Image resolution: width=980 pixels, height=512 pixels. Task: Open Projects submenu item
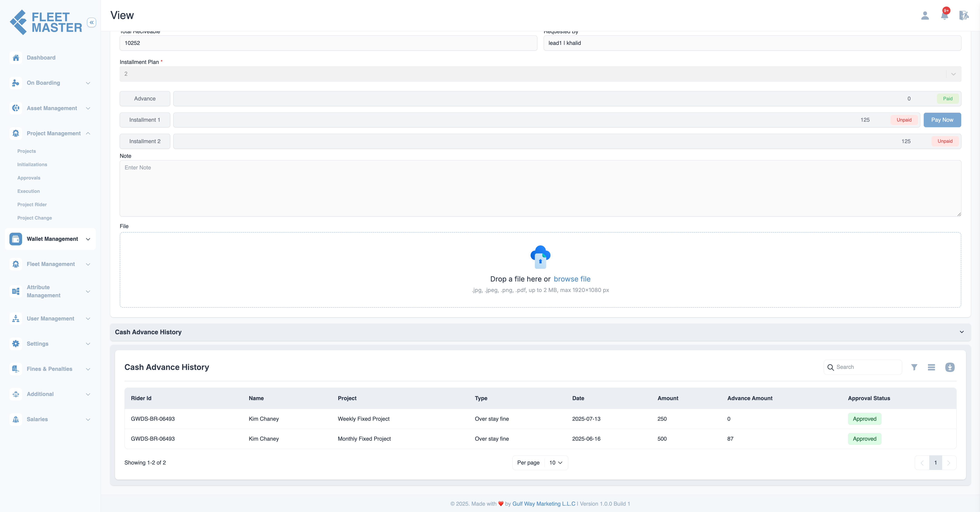tap(27, 151)
